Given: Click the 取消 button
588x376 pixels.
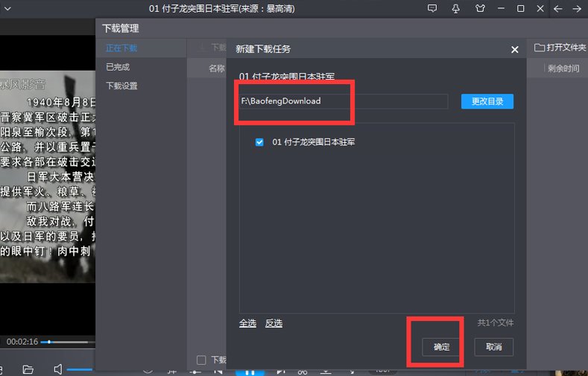Looking at the screenshot, I should pos(493,347).
